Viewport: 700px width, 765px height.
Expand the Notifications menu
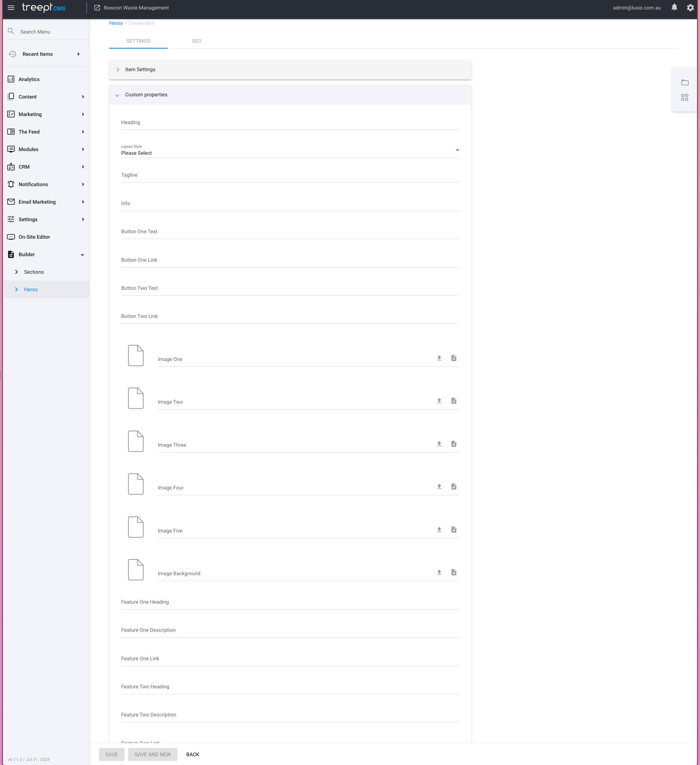coord(46,184)
